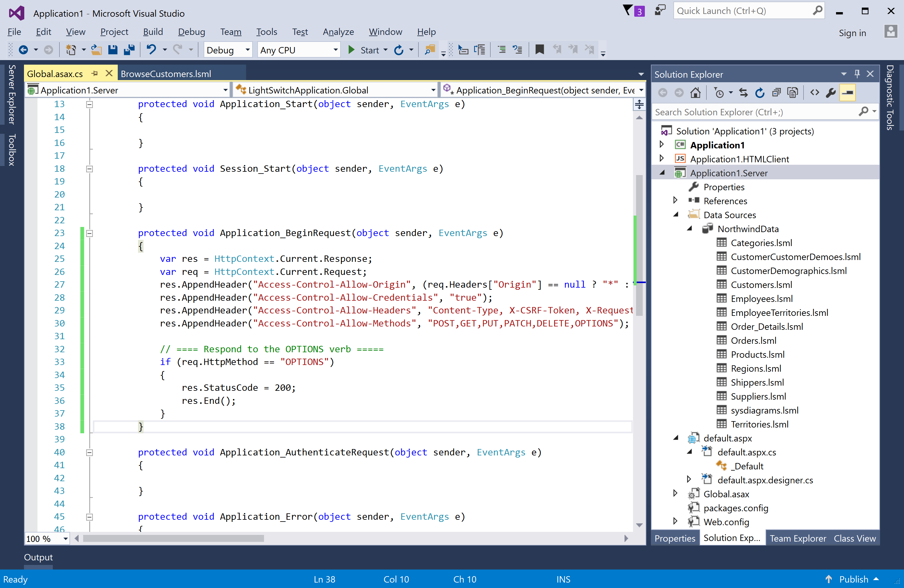Click View Code icon in Solution Explorer

pyautogui.click(x=814, y=93)
